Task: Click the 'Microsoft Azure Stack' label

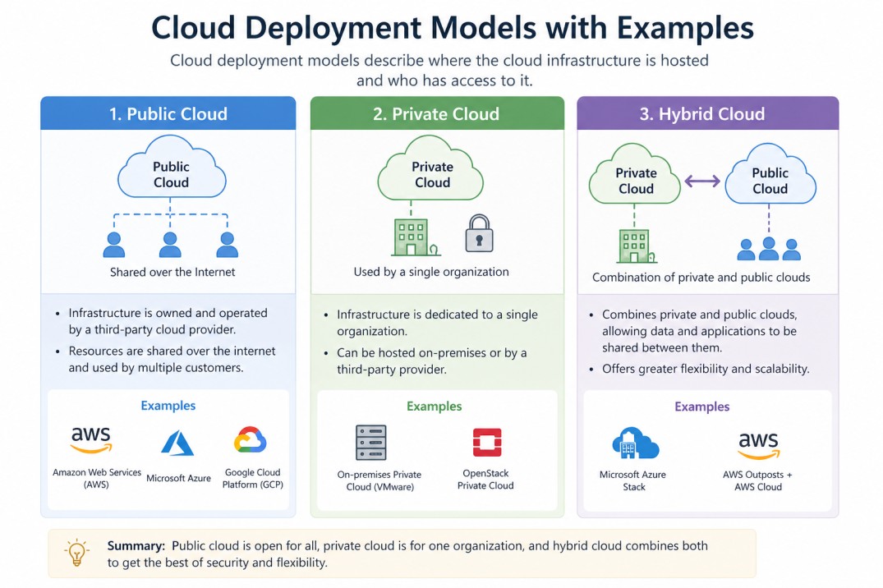Action: pyautogui.click(x=633, y=480)
